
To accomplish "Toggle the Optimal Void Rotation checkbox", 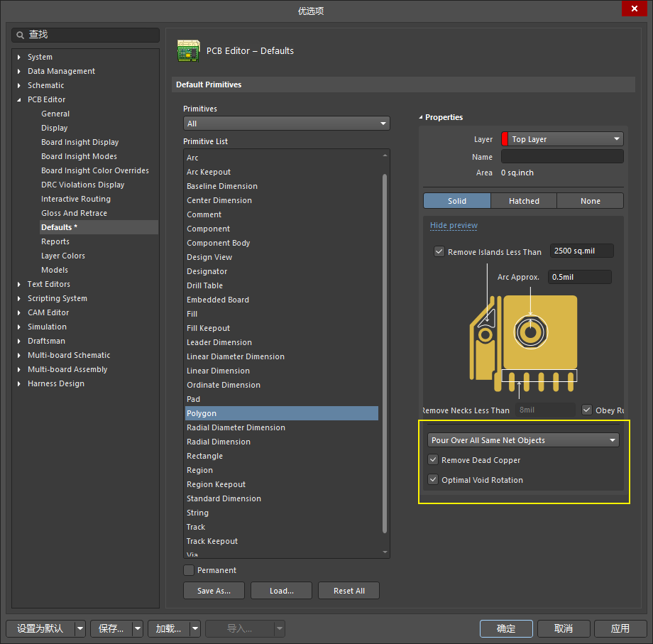I will (x=433, y=480).
